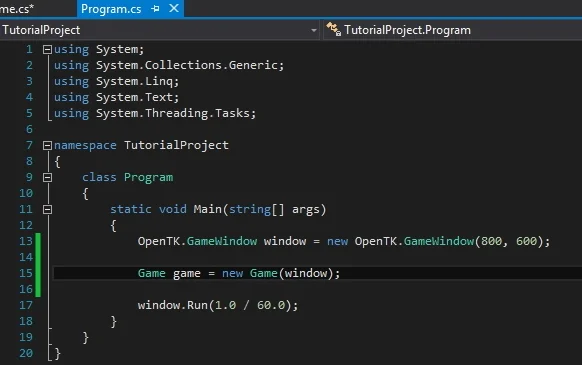Screen dimensions: 582x365
Task: Click opening brace on line 10
Action: tap(86, 194)
